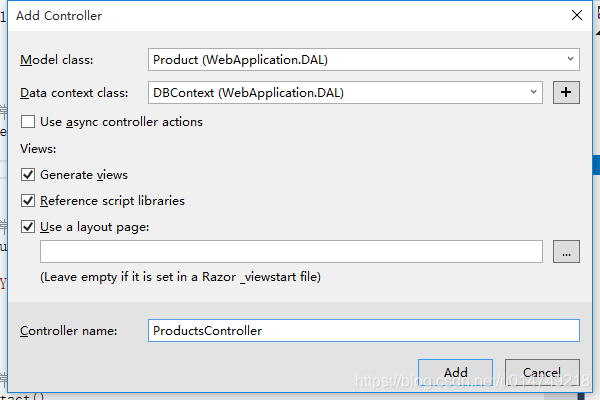Viewport: 600px width, 400px height.
Task: Enable Use async controller actions checkbox
Action: click(x=28, y=122)
